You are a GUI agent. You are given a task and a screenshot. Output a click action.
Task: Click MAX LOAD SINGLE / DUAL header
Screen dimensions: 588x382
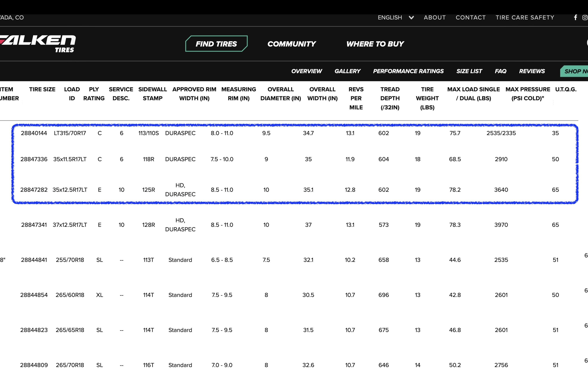473,94
